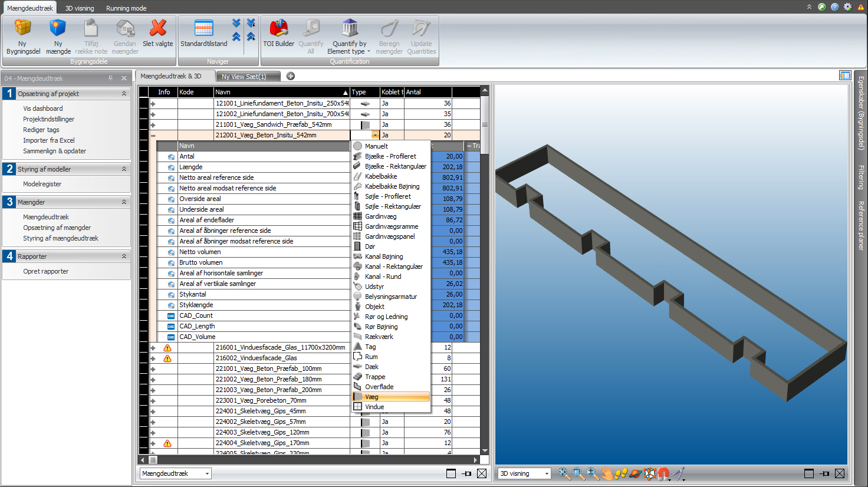Choose Vindue from the type list
868x487 pixels.
[374, 407]
